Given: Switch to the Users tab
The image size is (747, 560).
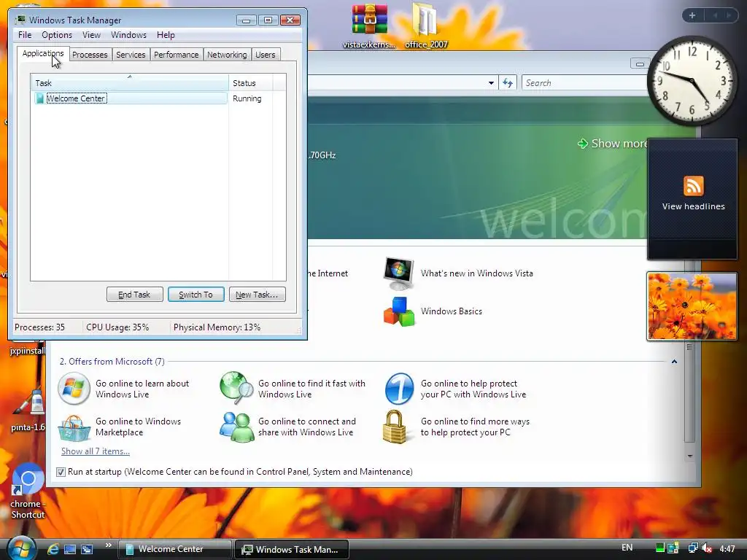Looking at the screenshot, I should tap(265, 55).
